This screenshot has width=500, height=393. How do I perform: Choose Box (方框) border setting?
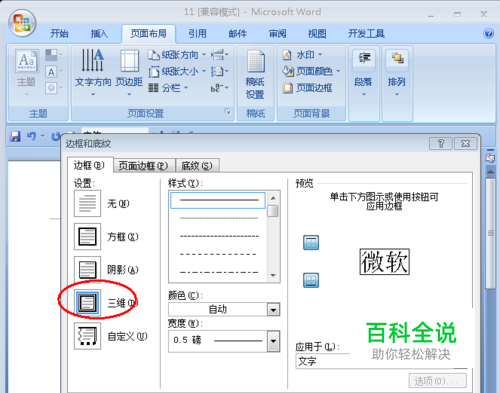point(87,236)
